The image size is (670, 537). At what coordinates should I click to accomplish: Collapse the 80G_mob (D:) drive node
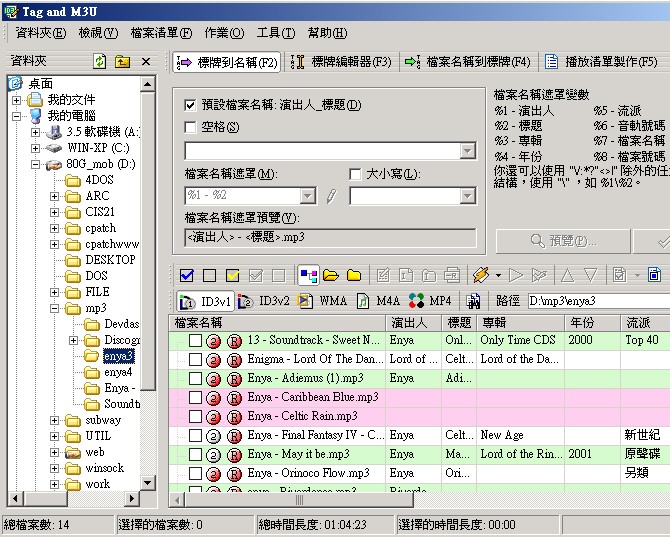35,164
